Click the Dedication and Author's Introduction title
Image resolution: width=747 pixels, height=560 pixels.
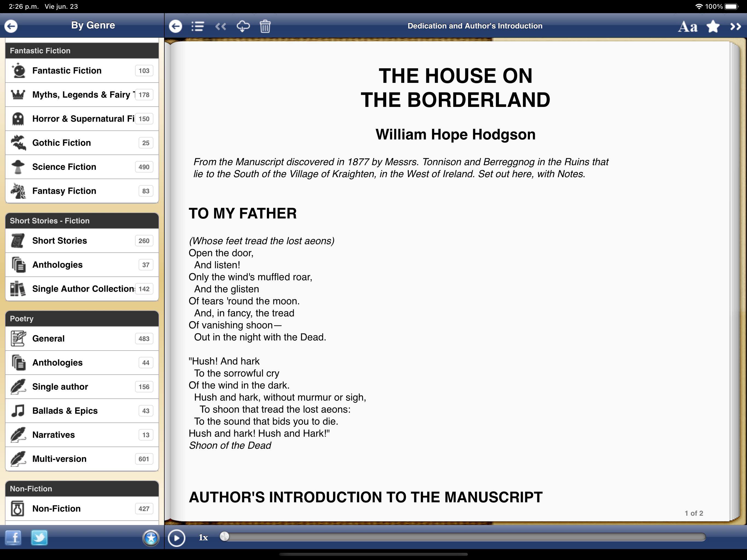(x=475, y=26)
